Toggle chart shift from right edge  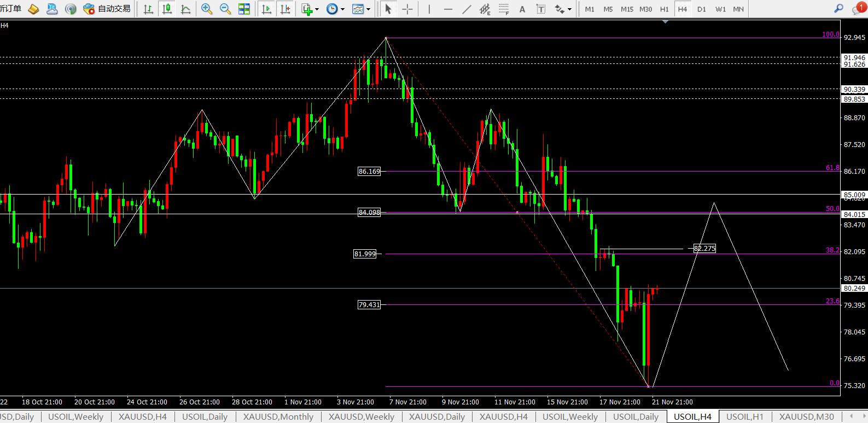pyautogui.click(x=285, y=9)
